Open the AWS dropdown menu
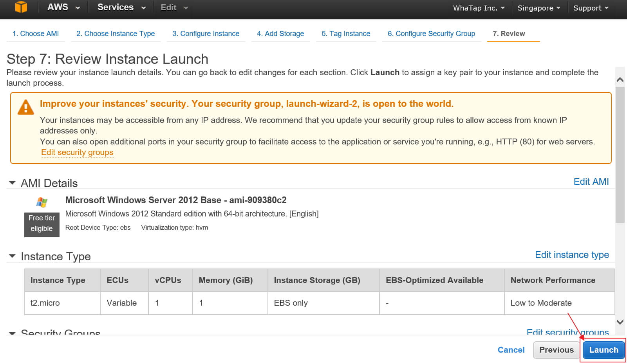This screenshot has width=627, height=364. click(63, 7)
